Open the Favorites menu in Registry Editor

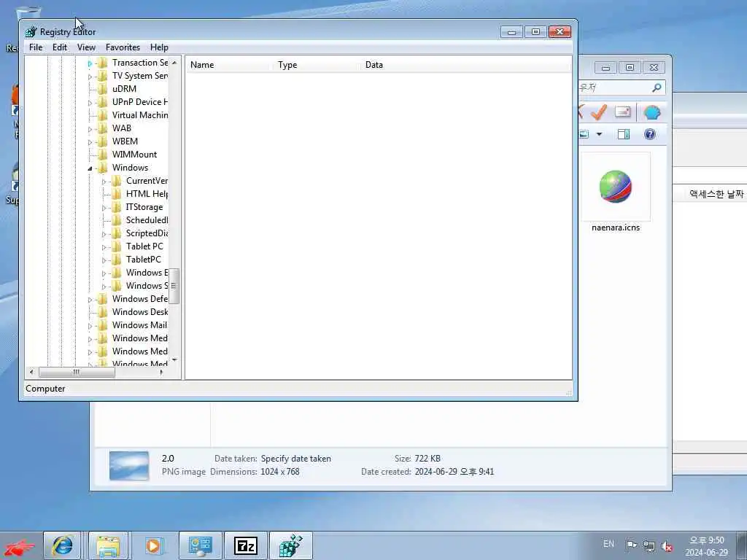(x=123, y=47)
